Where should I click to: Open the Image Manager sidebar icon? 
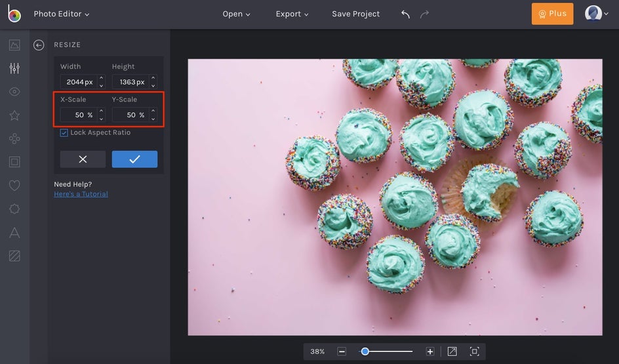tap(14, 45)
